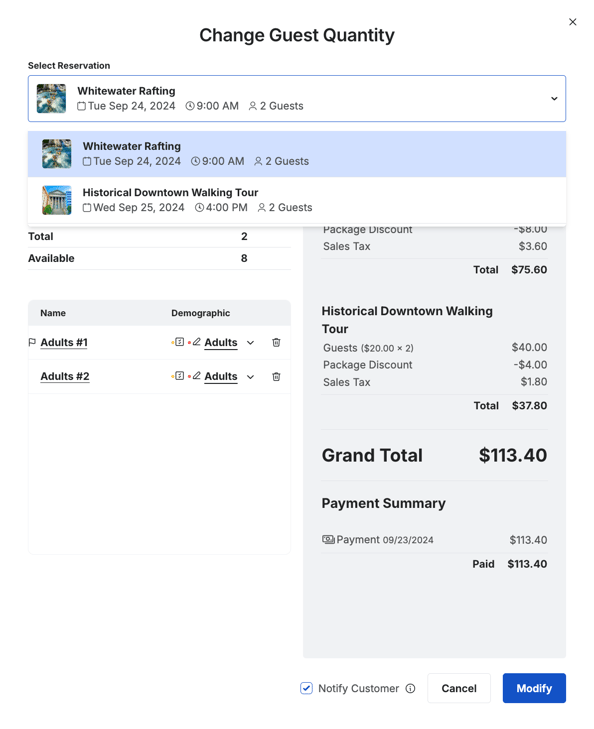Viewport: 594px width, 729px height.
Task: Delete the Adults #2 guest row
Action: pyautogui.click(x=276, y=377)
